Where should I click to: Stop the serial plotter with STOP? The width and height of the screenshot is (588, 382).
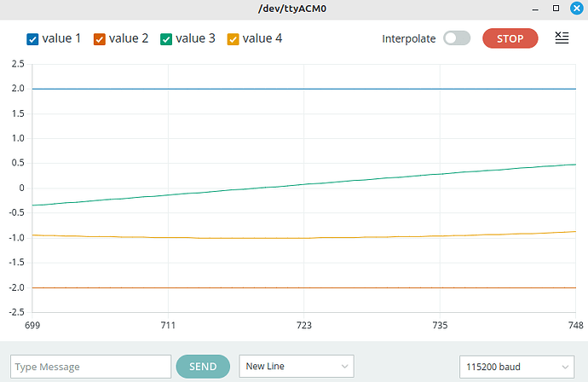click(510, 38)
